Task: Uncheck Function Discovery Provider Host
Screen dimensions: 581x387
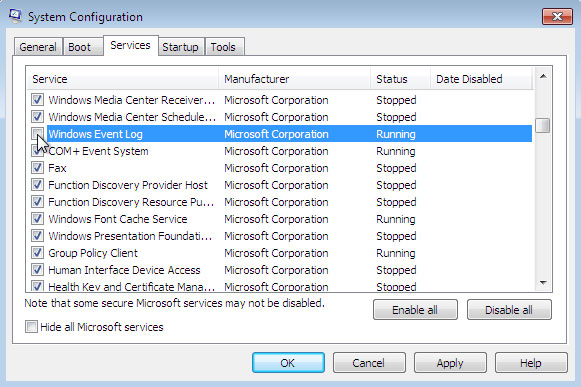Action: click(37, 185)
